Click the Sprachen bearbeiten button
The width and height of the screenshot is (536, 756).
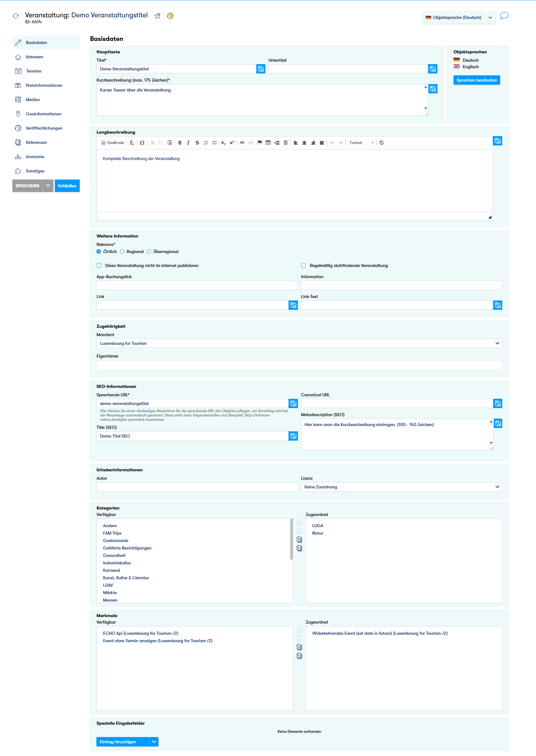[476, 80]
